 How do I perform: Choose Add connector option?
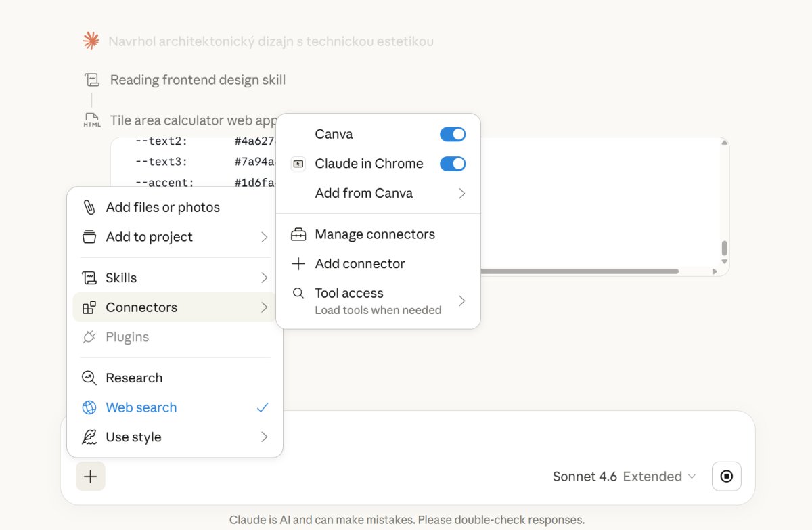pyautogui.click(x=360, y=264)
